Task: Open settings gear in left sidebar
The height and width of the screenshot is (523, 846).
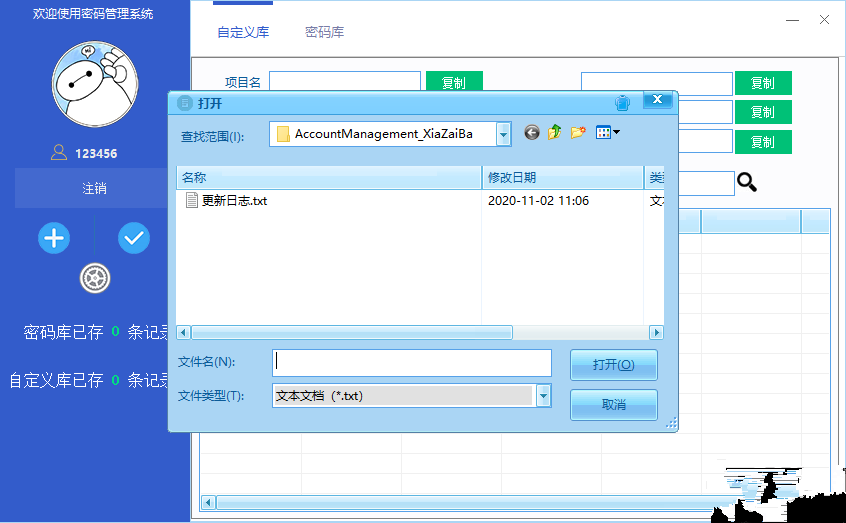Action: click(95, 278)
